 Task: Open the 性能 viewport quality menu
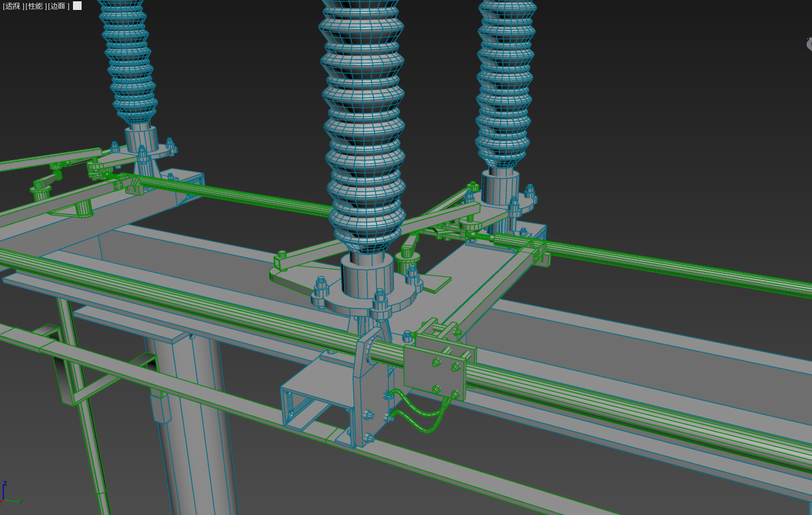[x=35, y=6]
